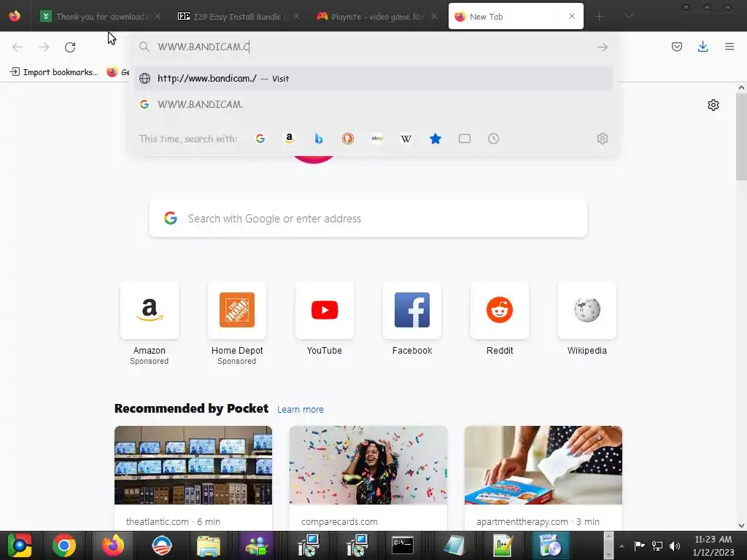Click the scroll down arrow of page

coord(741,526)
